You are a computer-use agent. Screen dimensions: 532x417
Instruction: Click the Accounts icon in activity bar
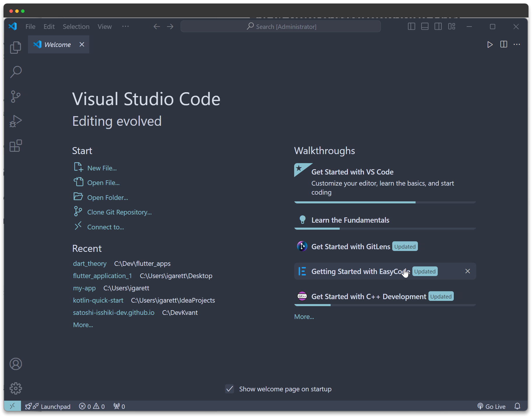pos(15,364)
